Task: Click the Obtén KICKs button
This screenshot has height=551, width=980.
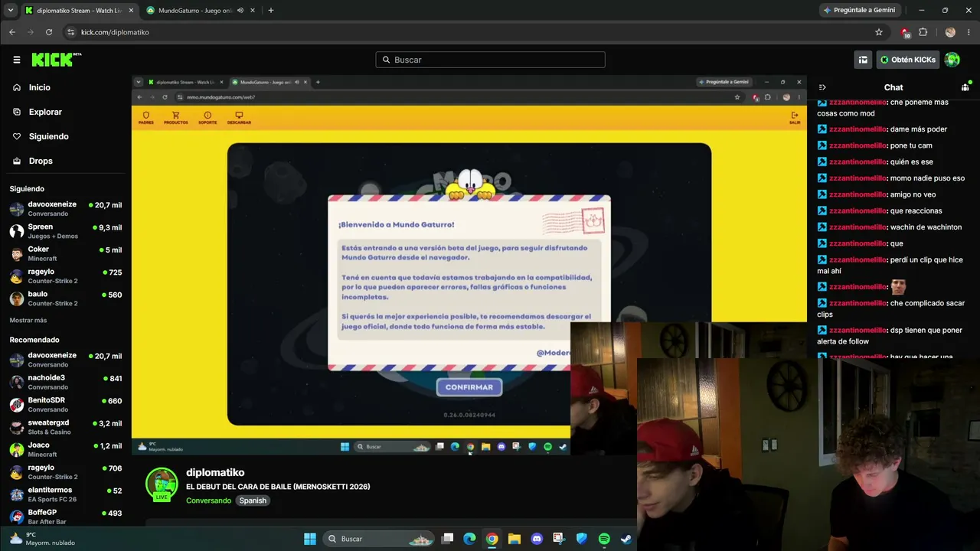Action: click(907, 60)
